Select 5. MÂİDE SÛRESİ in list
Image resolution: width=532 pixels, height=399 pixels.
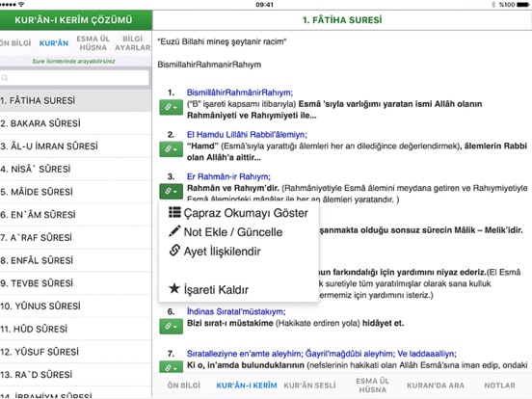pyautogui.click(x=76, y=192)
